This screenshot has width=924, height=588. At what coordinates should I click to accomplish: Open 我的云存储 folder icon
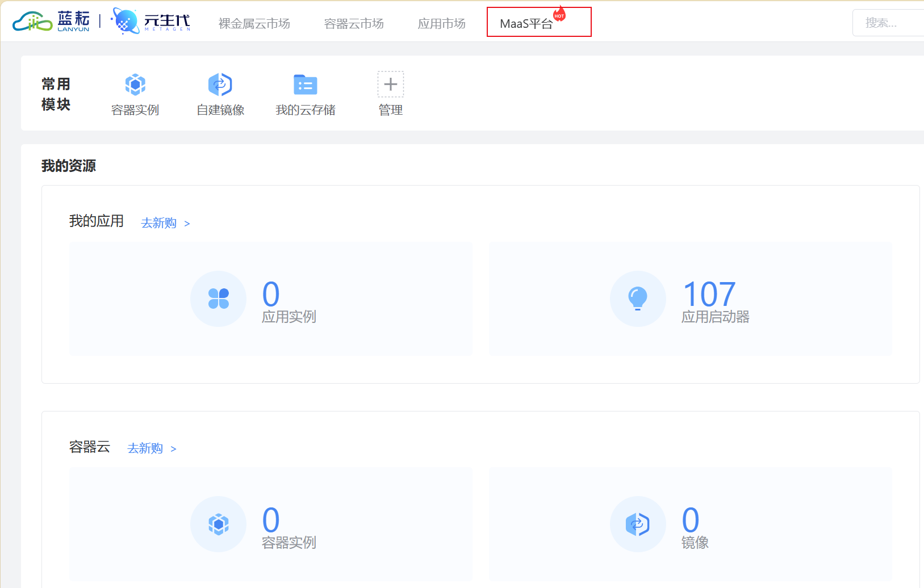tap(306, 85)
